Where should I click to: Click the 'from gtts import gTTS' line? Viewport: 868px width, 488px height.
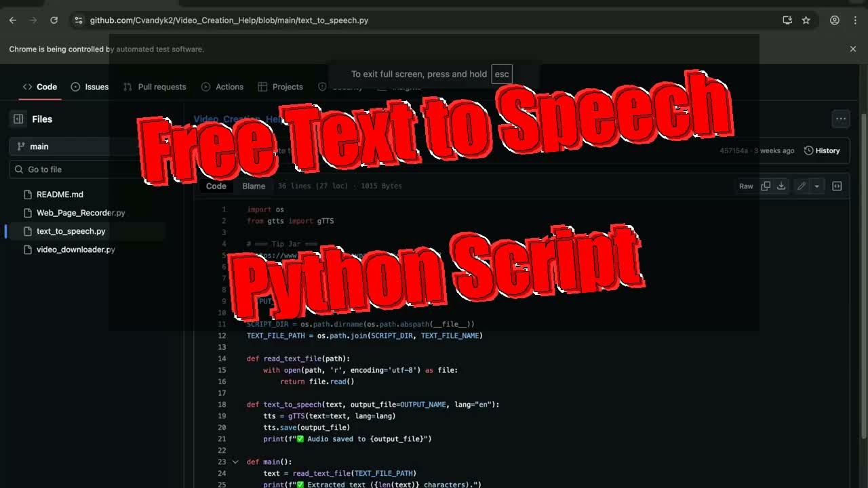coord(290,221)
